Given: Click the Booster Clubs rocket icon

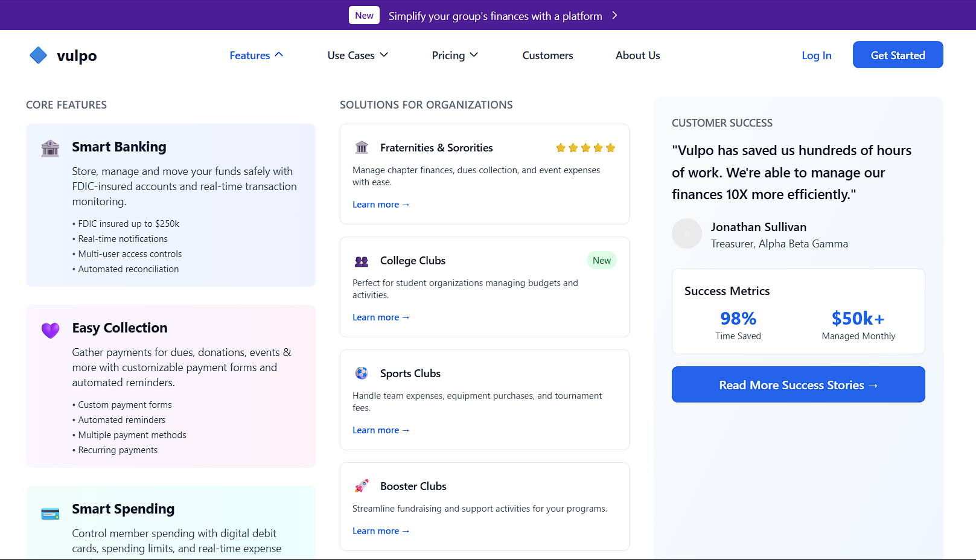Looking at the screenshot, I should coord(362,486).
